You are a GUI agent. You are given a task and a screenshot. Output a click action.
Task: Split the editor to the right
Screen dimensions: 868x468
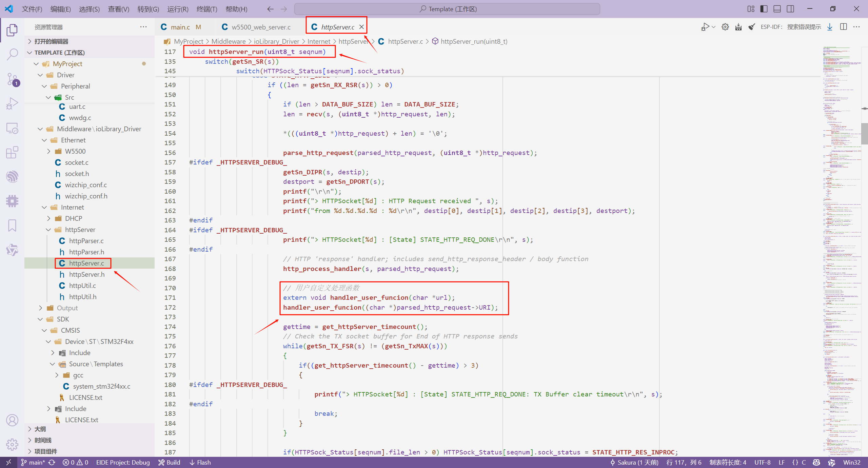(843, 27)
